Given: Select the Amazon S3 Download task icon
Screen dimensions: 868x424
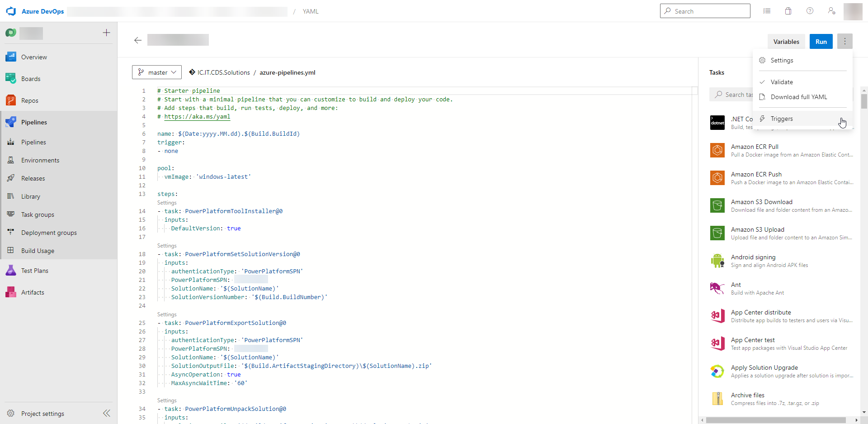Looking at the screenshot, I should pyautogui.click(x=717, y=205).
